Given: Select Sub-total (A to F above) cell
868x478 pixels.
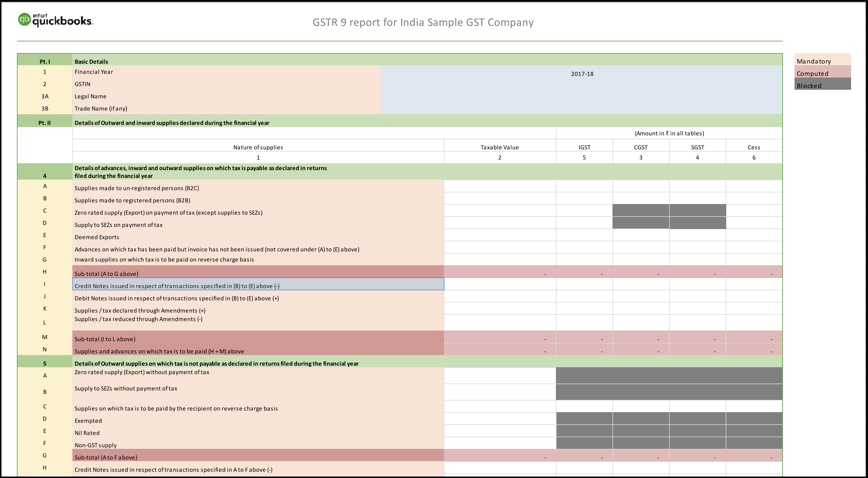Looking at the screenshot, I should [258, 455].
